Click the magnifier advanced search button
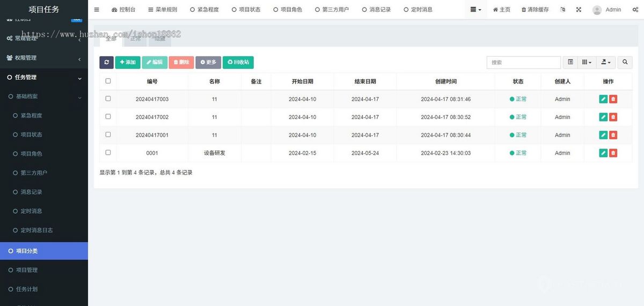This screenshot has width=644, height=306. 625,62
